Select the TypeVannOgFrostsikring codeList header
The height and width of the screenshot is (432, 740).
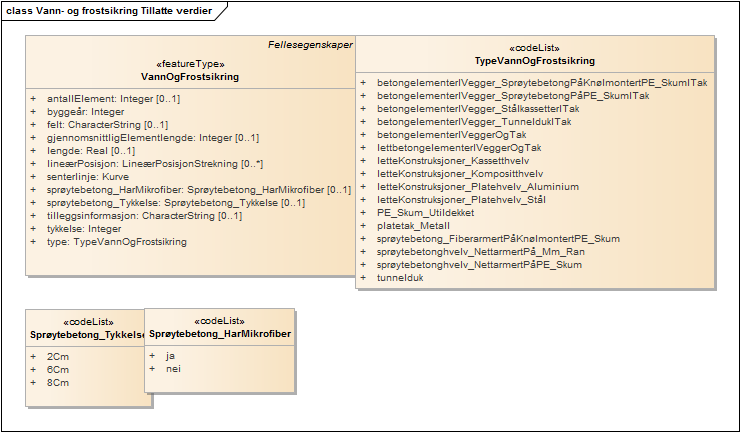click(x=534, y=61)
